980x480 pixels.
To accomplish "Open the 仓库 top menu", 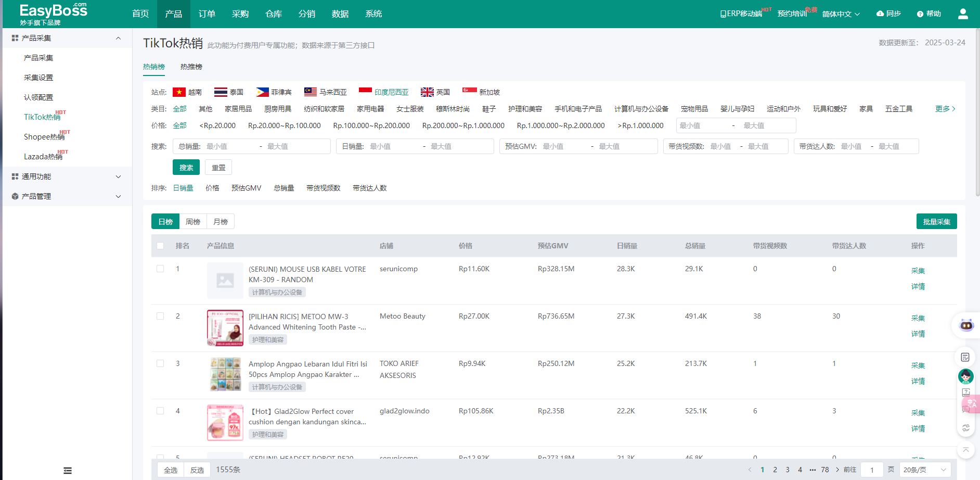I will click(274, 14).
